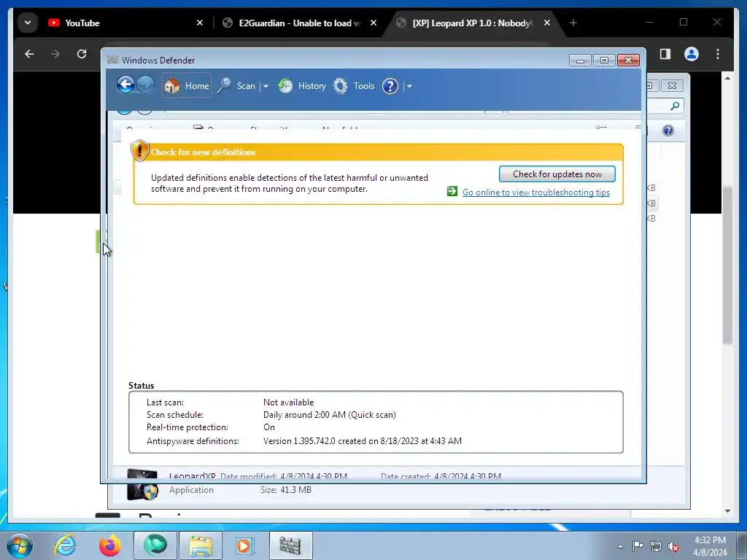Open online troubleshooting tips link
Image resolution: width=747 pixels, height=560 pixels.
[x=536, y=192]
